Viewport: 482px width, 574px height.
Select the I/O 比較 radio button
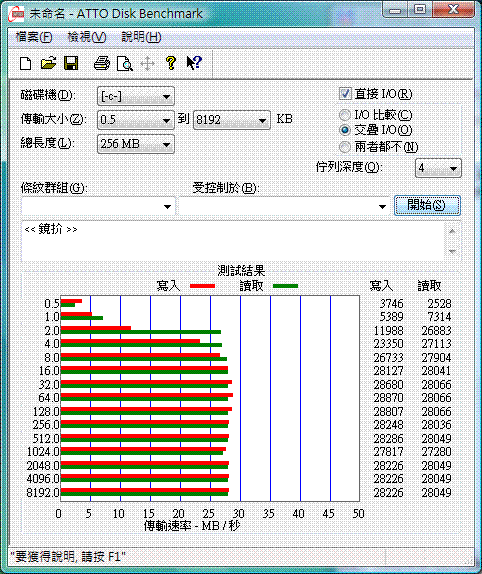345,115
